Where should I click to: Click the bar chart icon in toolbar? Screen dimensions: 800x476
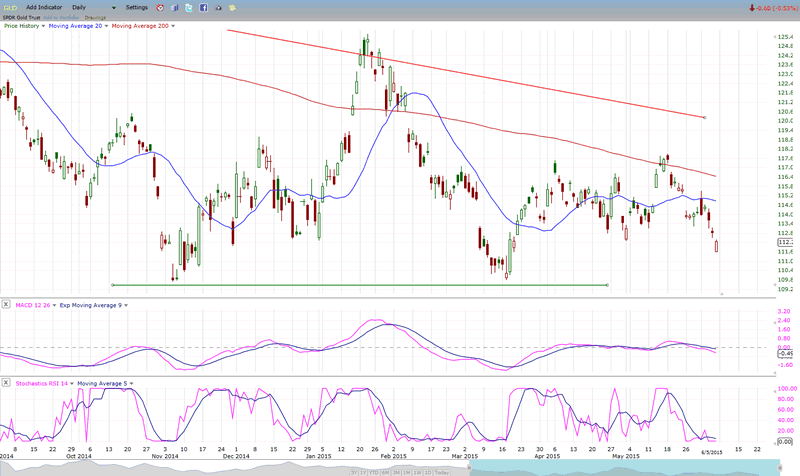(172, 7)
